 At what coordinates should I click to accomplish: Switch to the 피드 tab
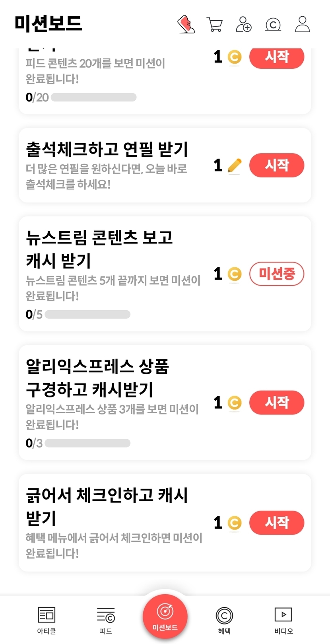coord(106,620)
